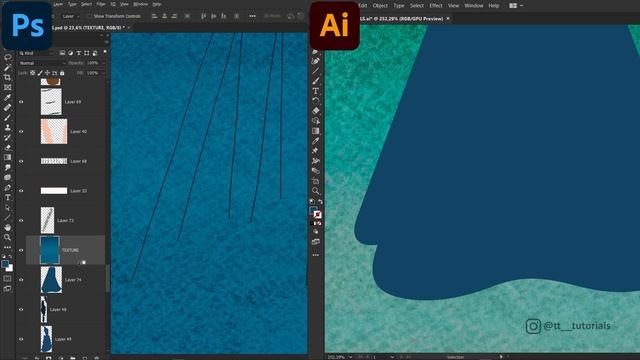
Task: Select the Eraser tool in Illustrator
Action: coord(316,111)
